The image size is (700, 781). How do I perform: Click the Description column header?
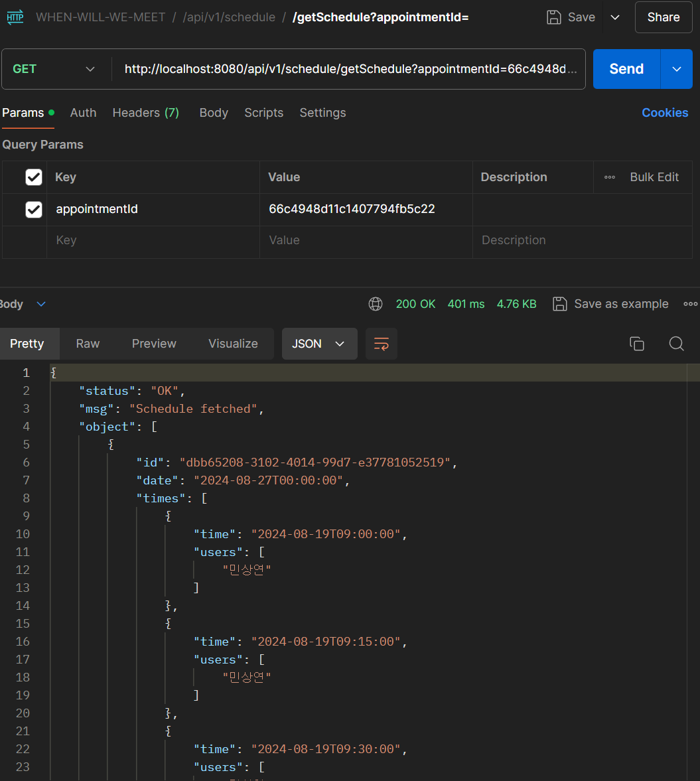(x=514, y=177)
